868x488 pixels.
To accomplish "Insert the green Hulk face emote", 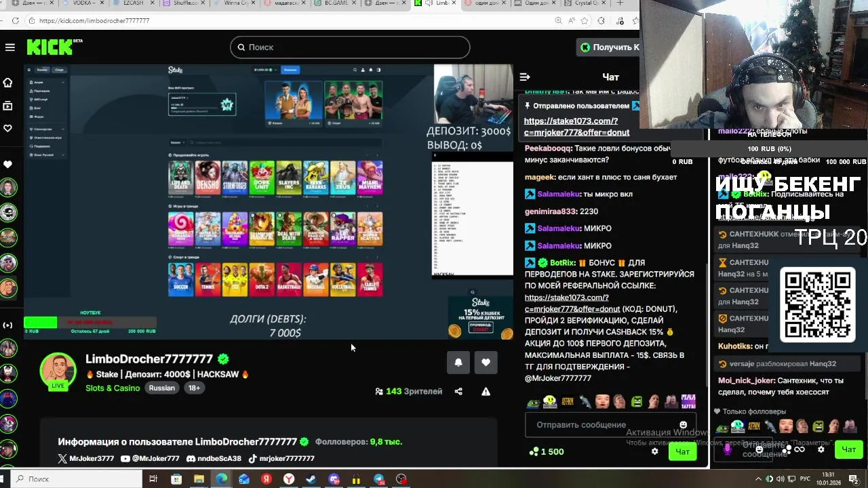I will pos(637,401).
